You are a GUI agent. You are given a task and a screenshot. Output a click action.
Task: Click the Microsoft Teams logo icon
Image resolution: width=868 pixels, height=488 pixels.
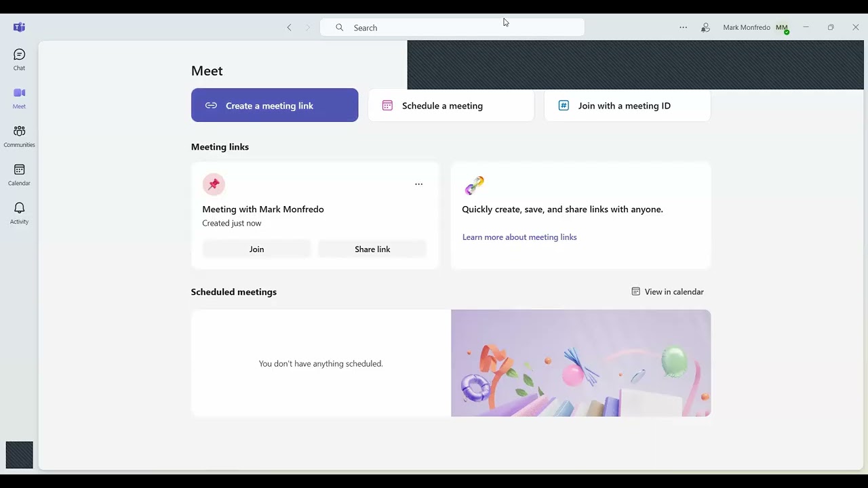(x=19, y=27)
